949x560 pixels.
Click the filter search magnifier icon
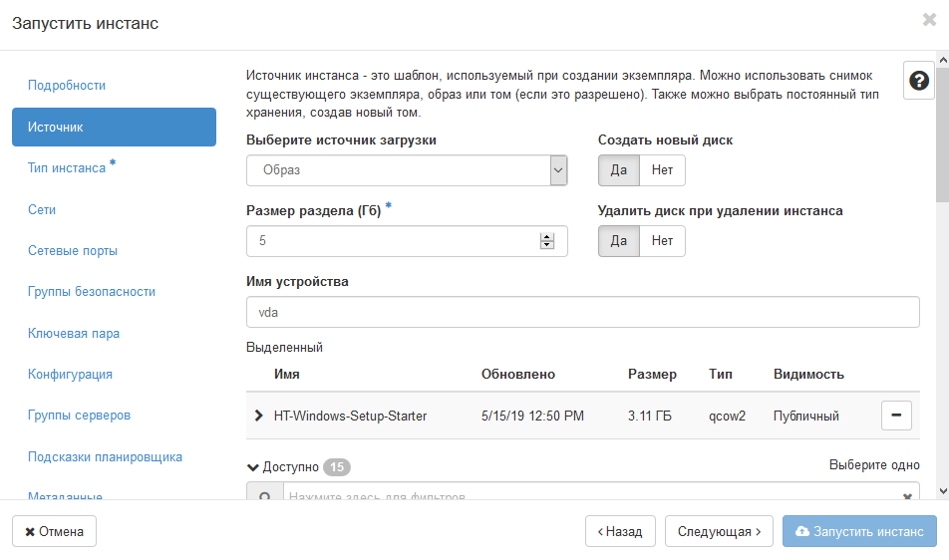[265, 495]
